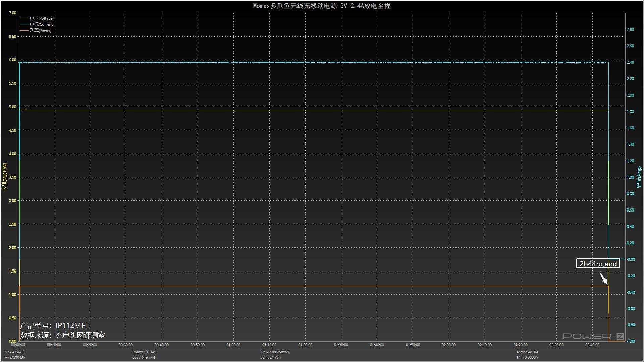This screenshot has height=362, width=644.
Task: Click the 安培(Amp) right axis title
Action: 639,177
